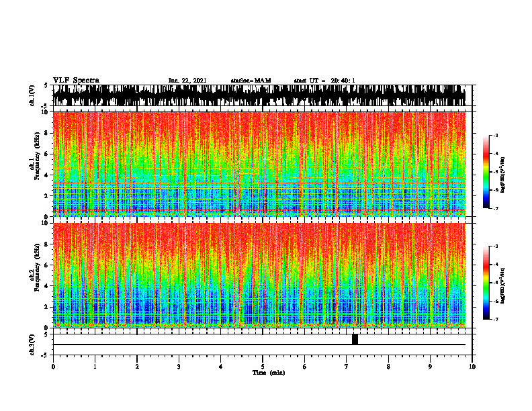Click the ch.1 spectrogram color scale bar
The height and width of the screenshot is (411, 532).
pos(486,172)
